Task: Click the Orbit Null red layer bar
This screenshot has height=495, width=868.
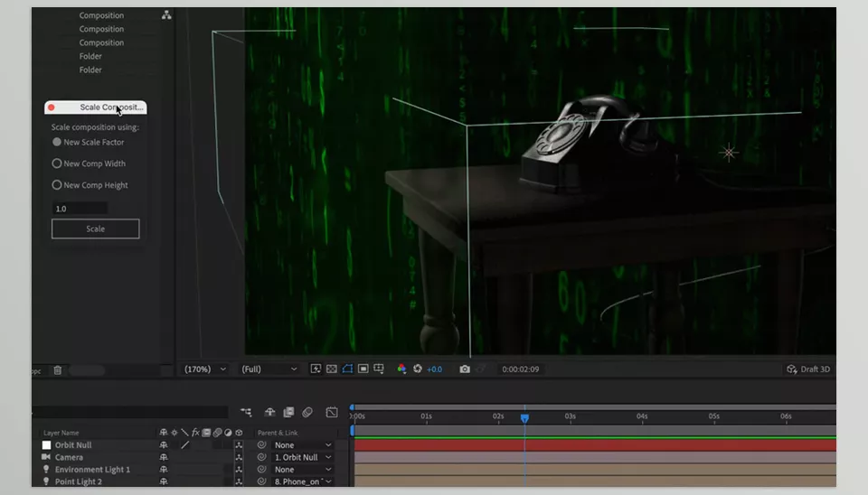Action: click(595, 445)
